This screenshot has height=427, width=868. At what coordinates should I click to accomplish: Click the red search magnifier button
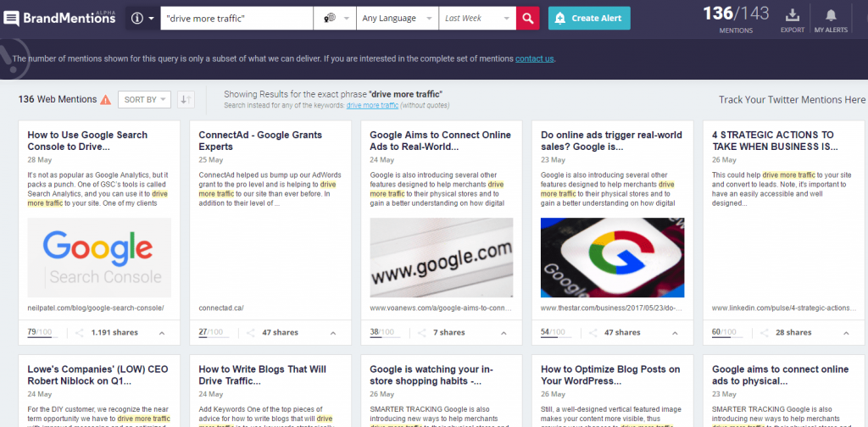[x=528, y=18]
